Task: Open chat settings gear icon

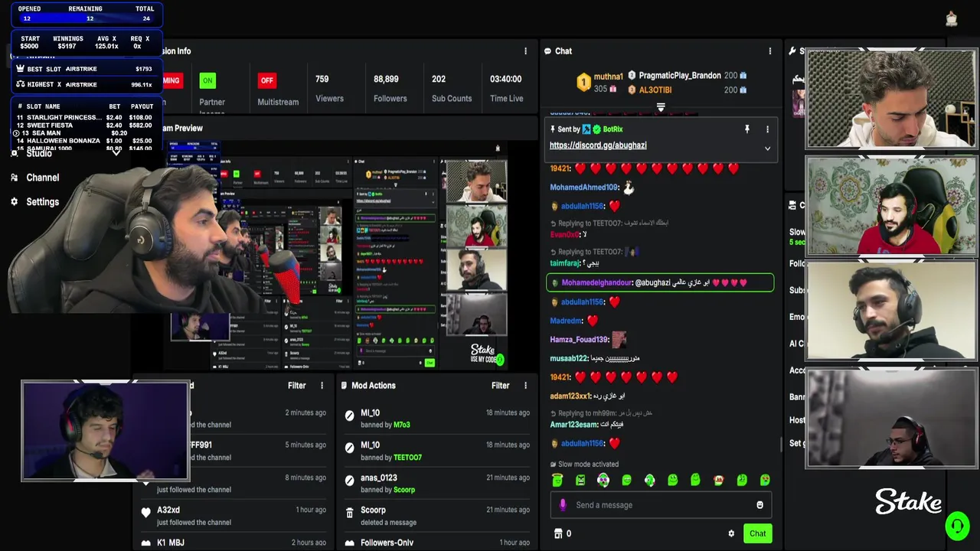Action: pyautogui.click(x=731, y=533)
